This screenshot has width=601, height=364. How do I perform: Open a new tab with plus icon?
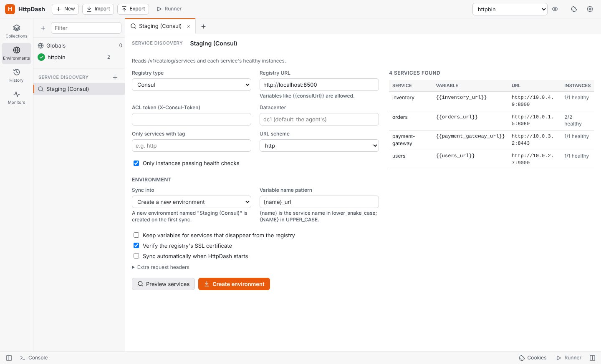203,26
